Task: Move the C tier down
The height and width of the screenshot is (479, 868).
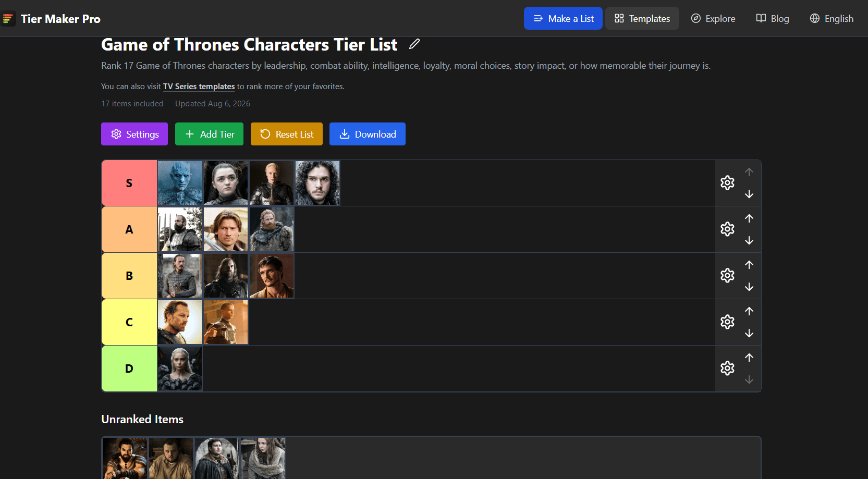Action: coord(749,333)
